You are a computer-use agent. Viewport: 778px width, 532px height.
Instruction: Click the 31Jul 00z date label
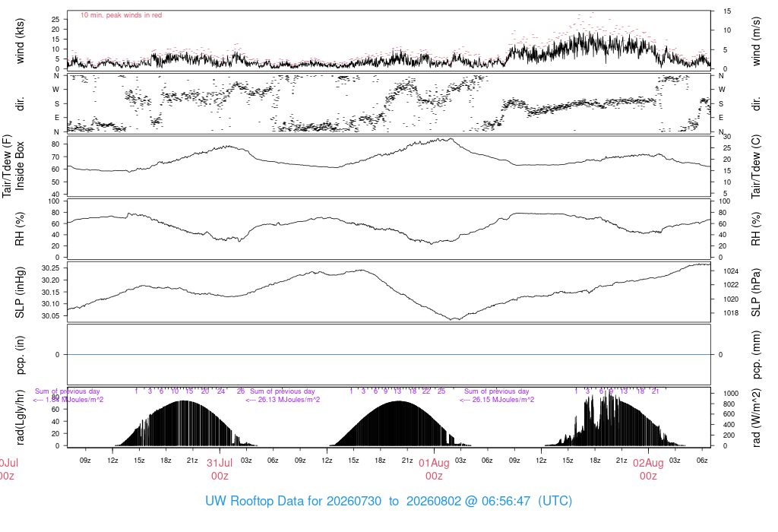(220, 470)
